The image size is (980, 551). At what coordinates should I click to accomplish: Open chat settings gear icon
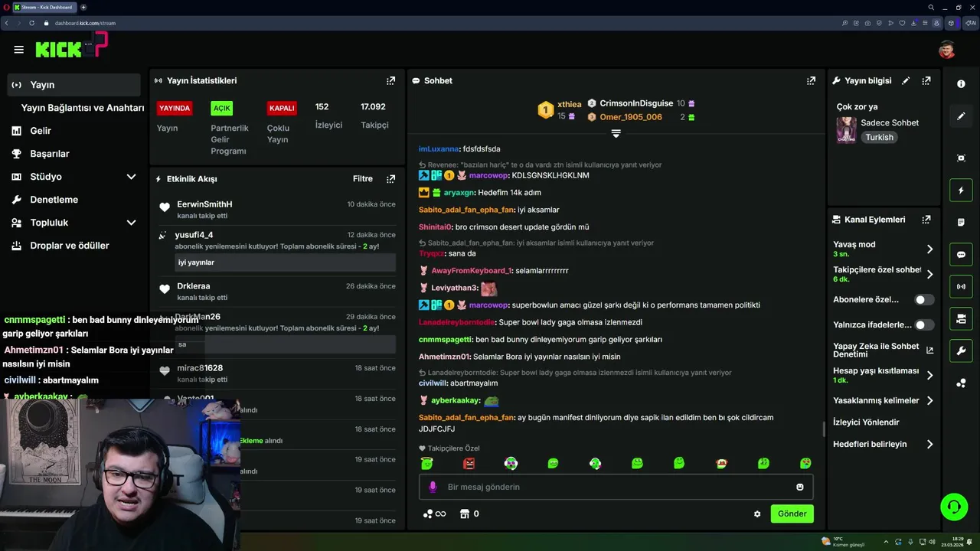click(x=757, y=514)
